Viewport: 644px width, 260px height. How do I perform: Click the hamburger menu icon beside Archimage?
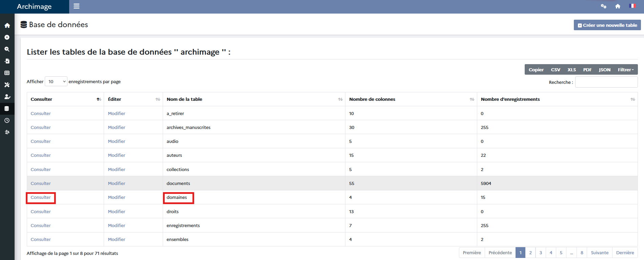[x=77, y=6]
